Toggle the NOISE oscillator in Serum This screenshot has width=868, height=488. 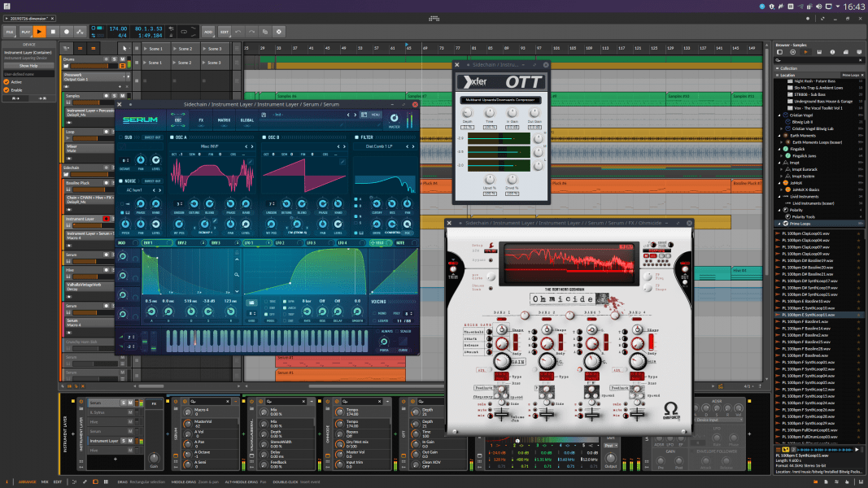pyautogui.click(x=121, y=181)
